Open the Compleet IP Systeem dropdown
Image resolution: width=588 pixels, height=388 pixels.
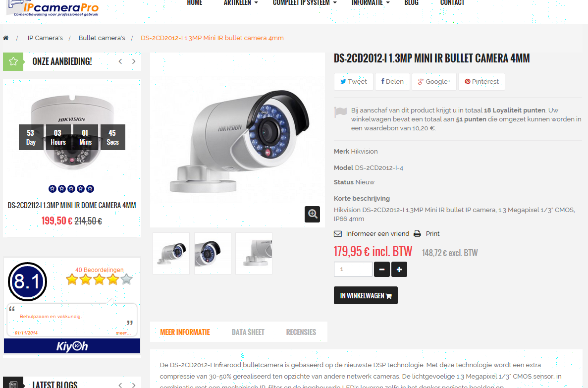pos(305,3)
